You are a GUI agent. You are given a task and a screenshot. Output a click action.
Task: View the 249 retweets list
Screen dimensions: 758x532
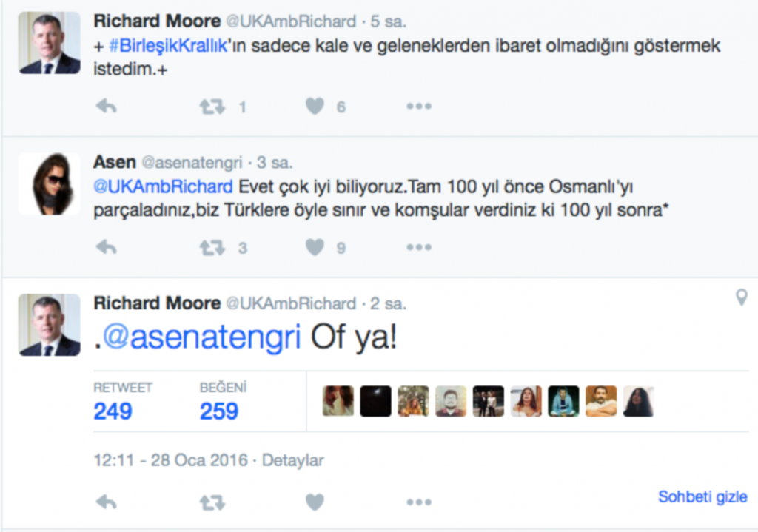(113, 411)
